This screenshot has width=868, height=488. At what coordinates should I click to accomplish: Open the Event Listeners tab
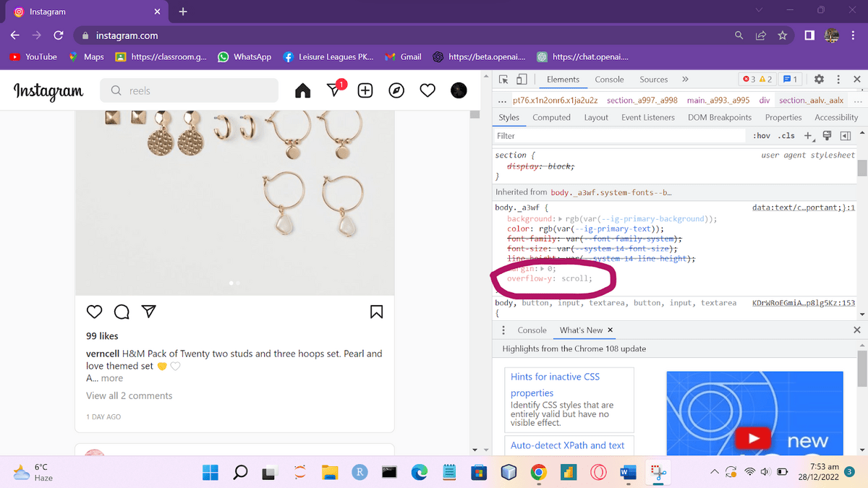(647, 117)
